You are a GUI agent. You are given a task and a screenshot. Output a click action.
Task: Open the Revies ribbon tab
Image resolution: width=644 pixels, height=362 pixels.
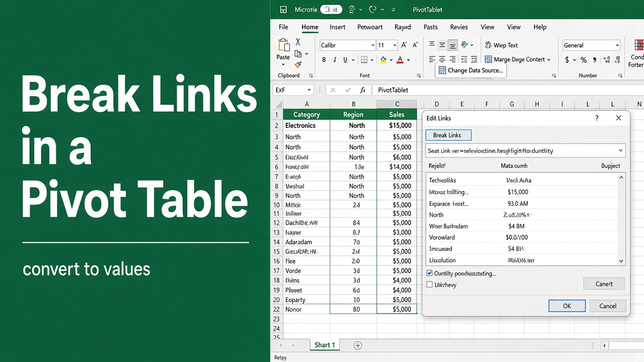(459, 27)
